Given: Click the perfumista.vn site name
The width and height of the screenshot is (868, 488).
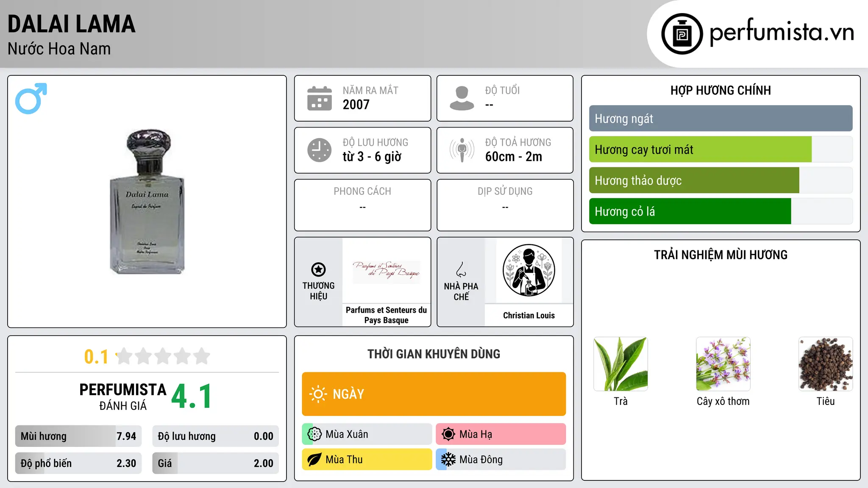Looking at the screenshot, I should tap(782, 32).
